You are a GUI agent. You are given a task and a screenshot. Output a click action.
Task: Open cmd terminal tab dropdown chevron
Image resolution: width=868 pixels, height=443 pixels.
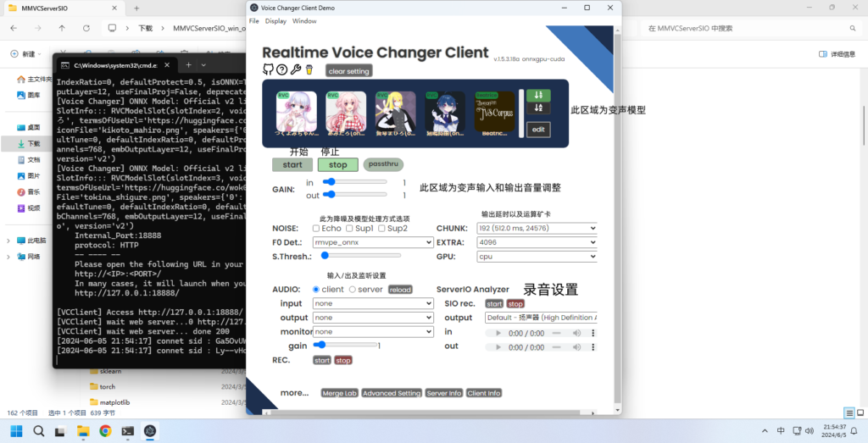pyautogui.click(x=203, y=64)
